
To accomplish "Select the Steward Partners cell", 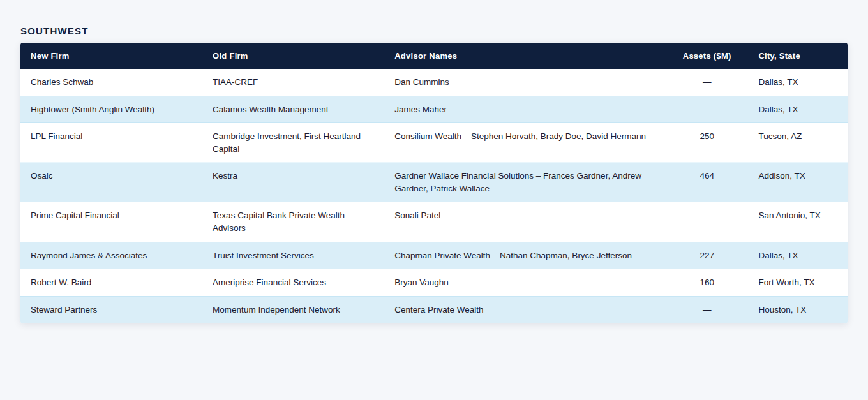I will 64,310.
